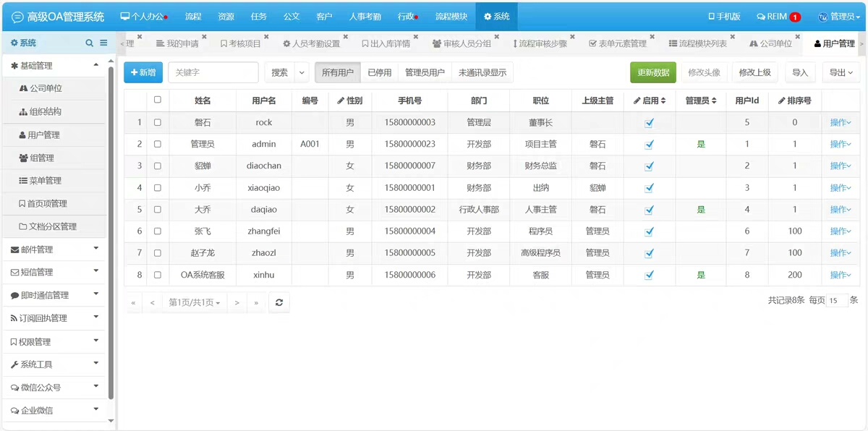Collapse the 基础管理 sidebar section

54,66
